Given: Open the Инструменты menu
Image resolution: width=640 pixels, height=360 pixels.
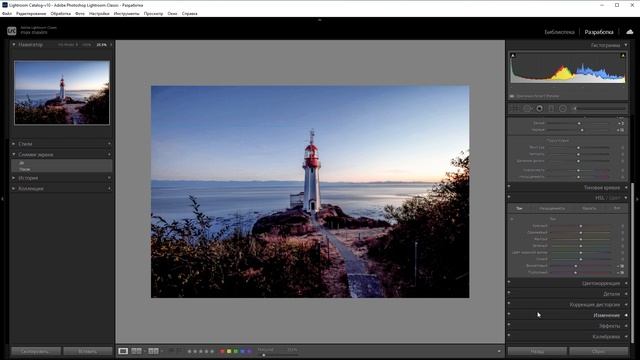Looking at the screenshot, I should coord(127,13).
